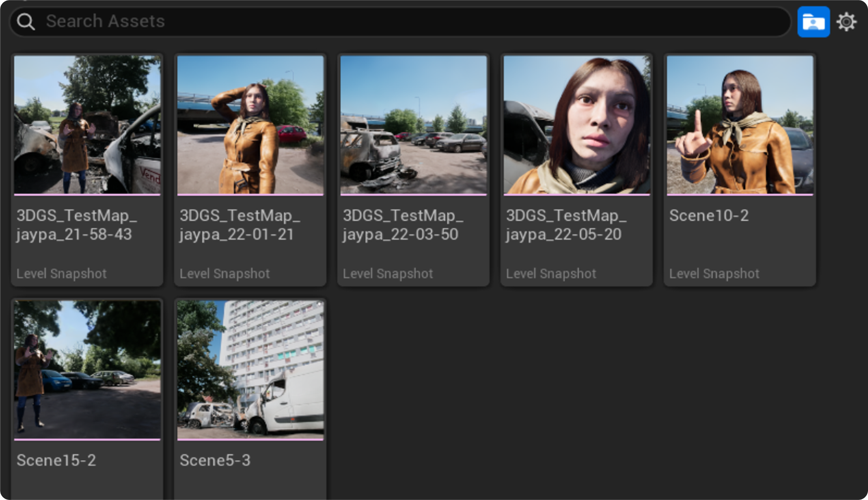868x500 pixels.
Task: Click the Scene10-2 asset name label
Action: click(x=708, y=215)
